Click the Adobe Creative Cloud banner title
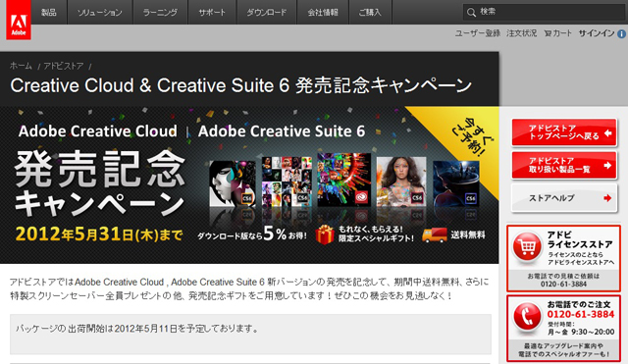This screenshot has width=628, height=364. point(98,131)
